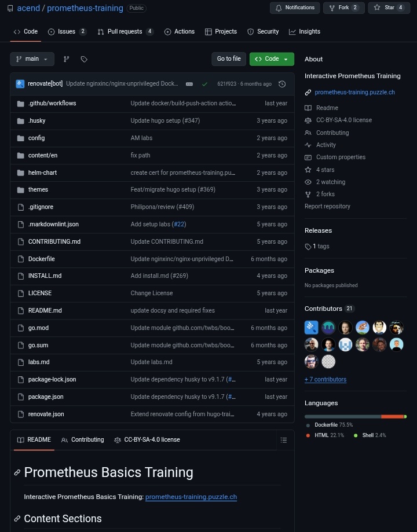Screen dimensions: 417x532
Task: Open first contributor avatar renovate
Action: coord(311,328)
